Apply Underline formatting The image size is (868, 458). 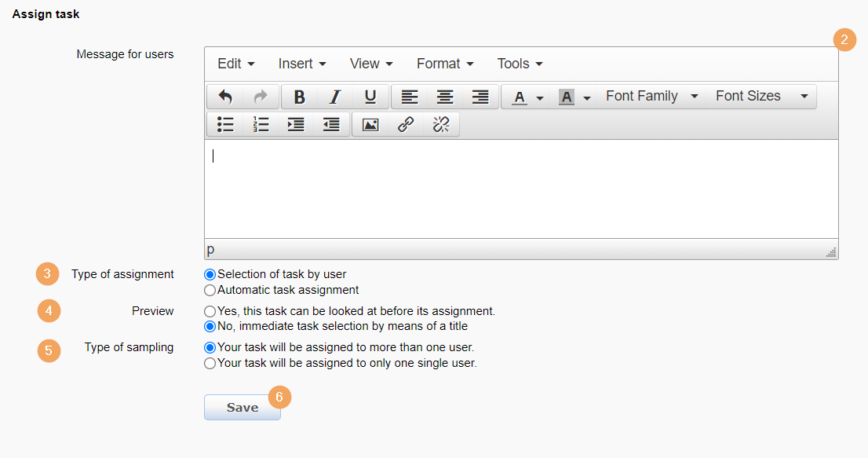pyautogui.click(x=370, y=97)
